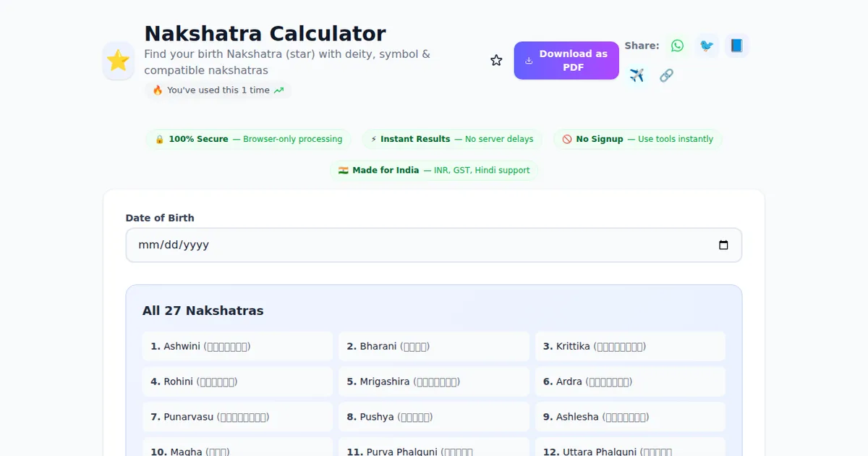
Task: Share via WhatsApp icon
Action: coord(677,46)
